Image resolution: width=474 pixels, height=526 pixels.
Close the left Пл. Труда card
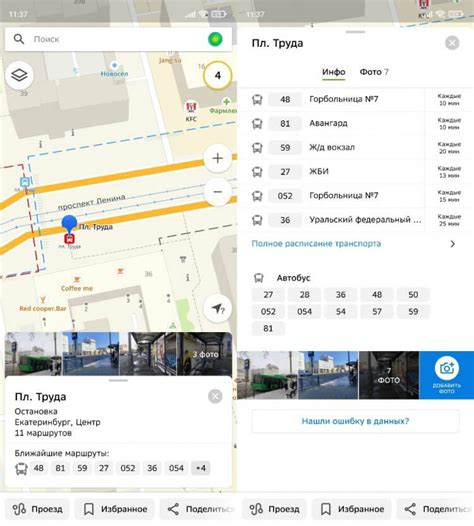(x=215, y=397)
